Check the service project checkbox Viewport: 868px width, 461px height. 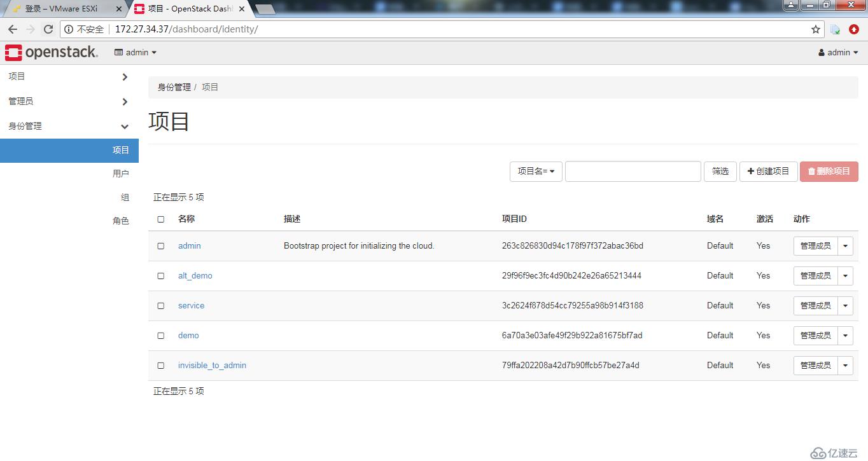161,306
